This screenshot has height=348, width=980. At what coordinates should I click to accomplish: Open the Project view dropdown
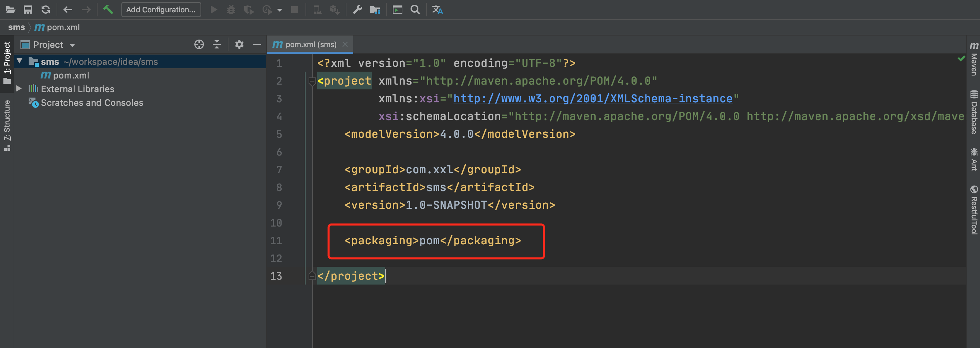coord(48,45)
